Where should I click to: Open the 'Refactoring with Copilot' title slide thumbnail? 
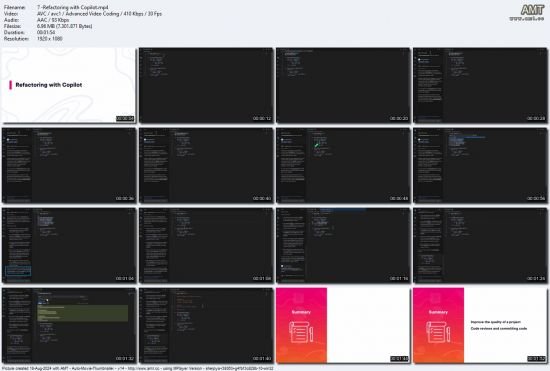pyautogui.click(x=69, y=85)
